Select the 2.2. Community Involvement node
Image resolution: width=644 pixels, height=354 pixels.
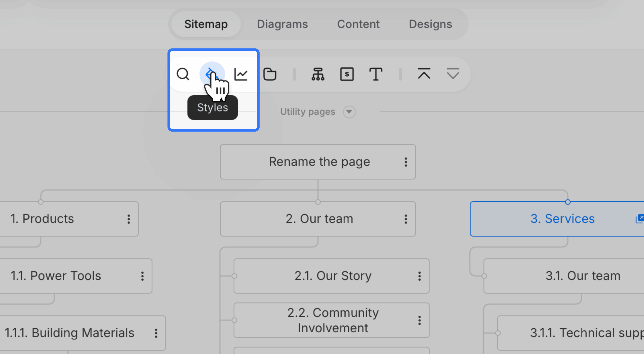332,320
